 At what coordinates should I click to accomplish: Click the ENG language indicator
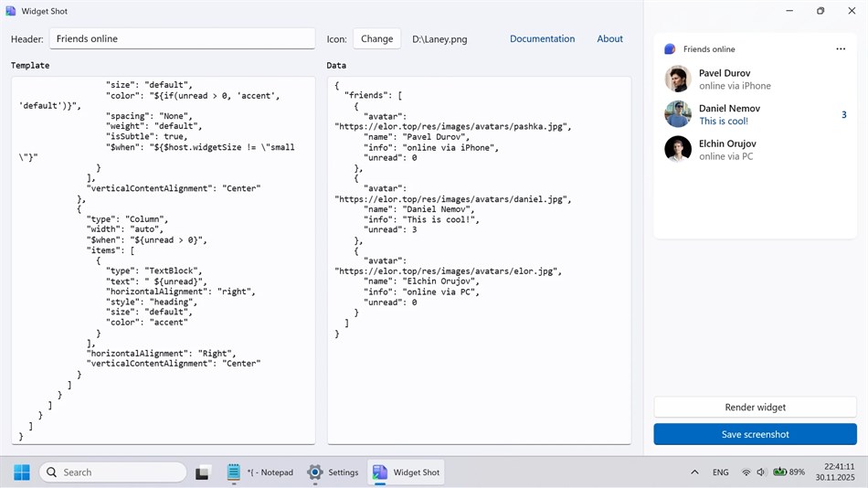click(720, 472)
